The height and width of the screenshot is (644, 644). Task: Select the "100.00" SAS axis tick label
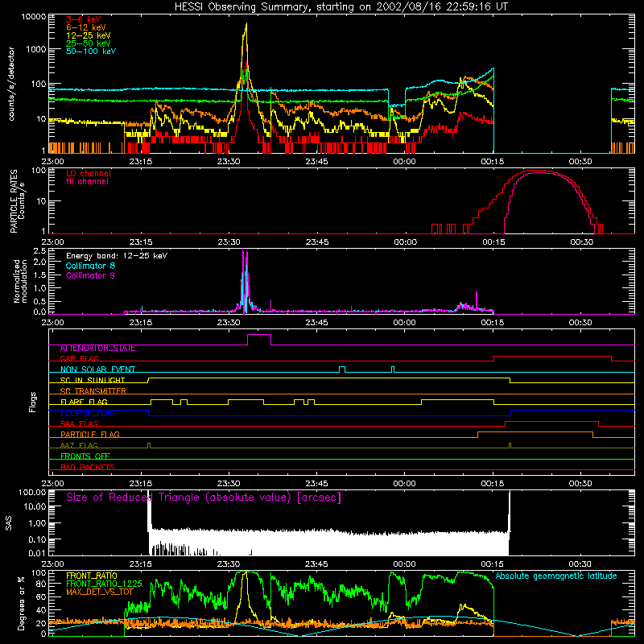(x=32, y=492)
